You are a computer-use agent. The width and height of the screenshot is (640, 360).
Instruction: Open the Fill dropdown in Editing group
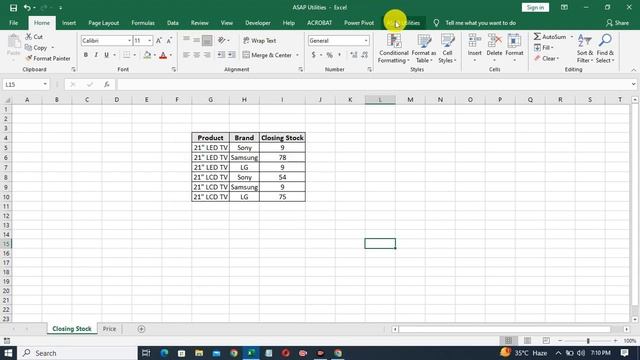(x=543, y=48)
